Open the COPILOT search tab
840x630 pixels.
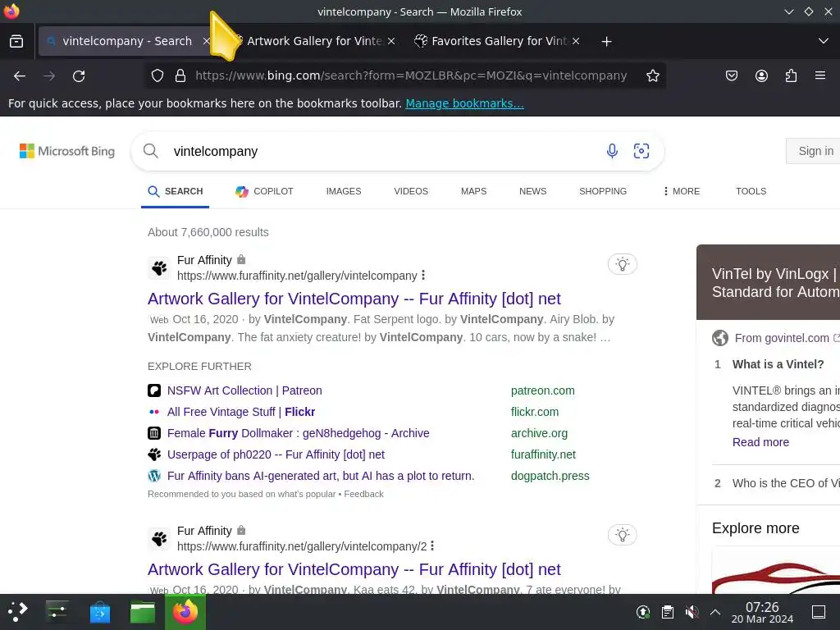pyautogui.click(x=265, y=191)
